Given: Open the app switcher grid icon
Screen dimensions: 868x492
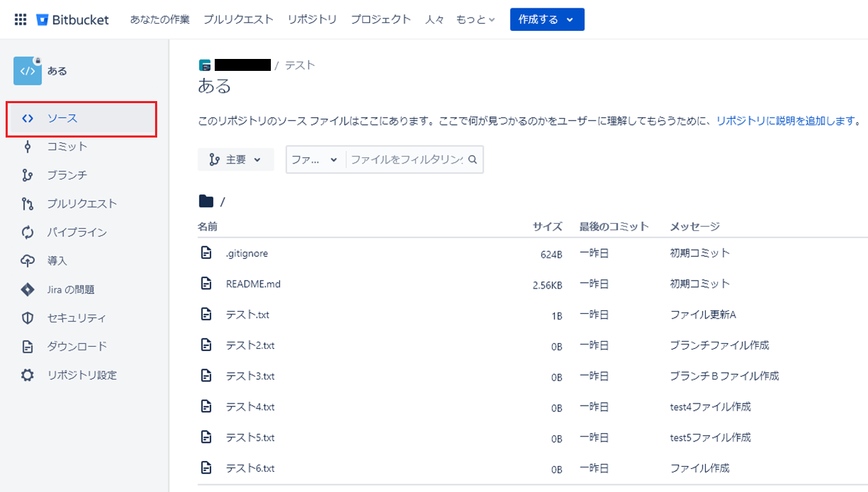Looking at the screenshot, I should point(20,20).
